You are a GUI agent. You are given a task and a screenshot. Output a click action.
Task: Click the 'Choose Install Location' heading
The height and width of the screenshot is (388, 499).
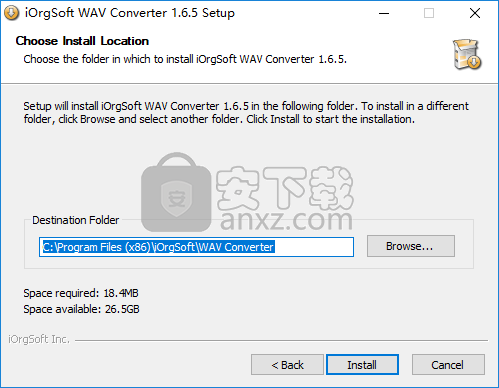click(82, 41)
